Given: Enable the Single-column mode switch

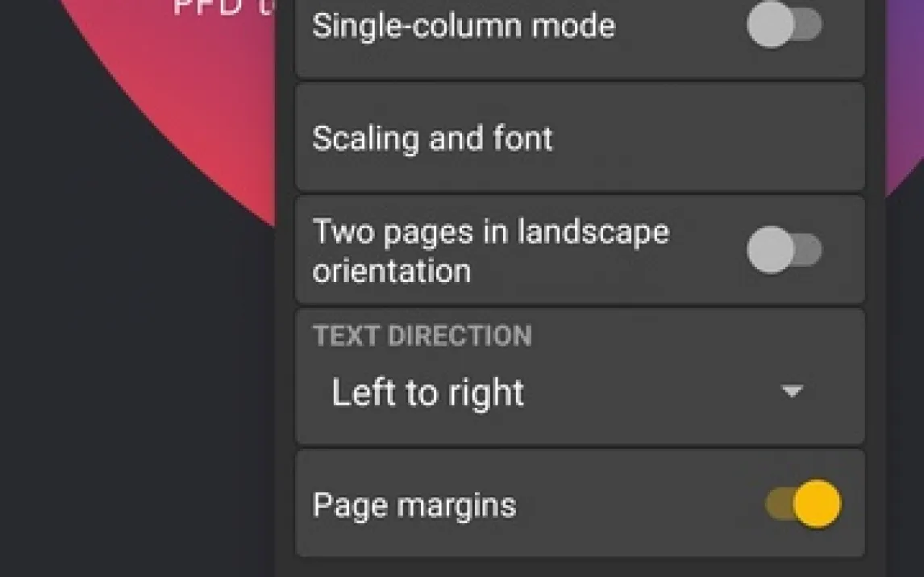Looking at the screenshot, I should point(784,26).
